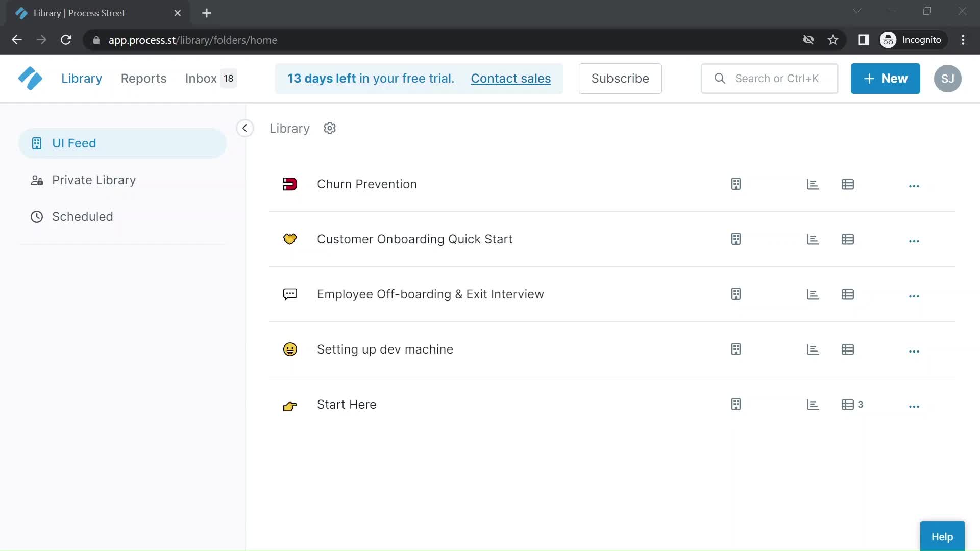This screenshot has height=551, width=980.
Task: Click the table view icon for Start Here
Action: tap(847, 405)
